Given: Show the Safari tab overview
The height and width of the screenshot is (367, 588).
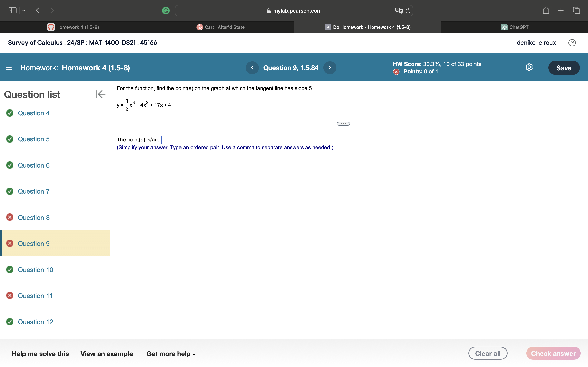Looking at the screenshot, I should 576,10.
